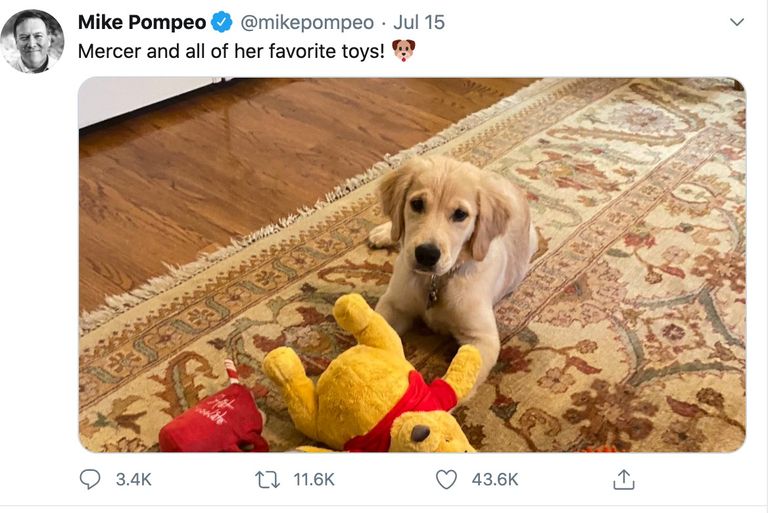The image size is (768, 513).
Task: Like the tweet with the heart icon
Action: coord(446,479)
